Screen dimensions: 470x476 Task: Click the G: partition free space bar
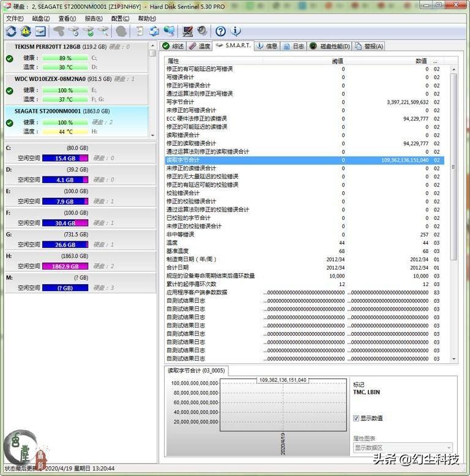65,244
